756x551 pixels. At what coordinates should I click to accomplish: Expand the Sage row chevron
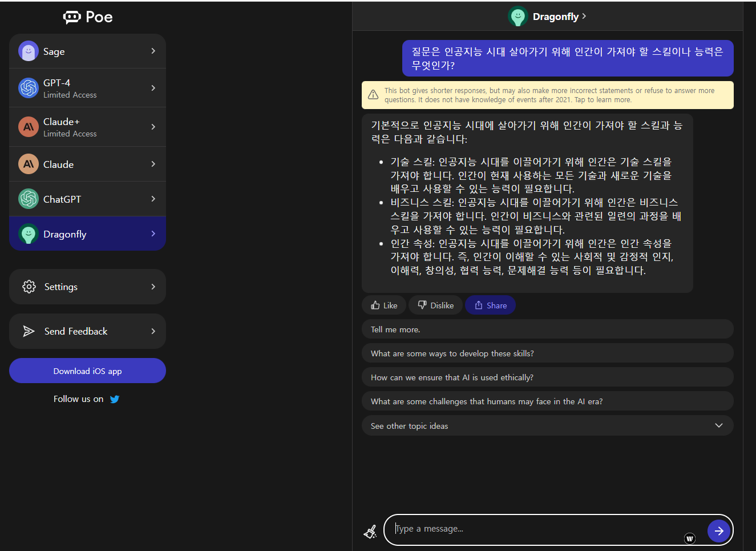[x=153, y=51]
